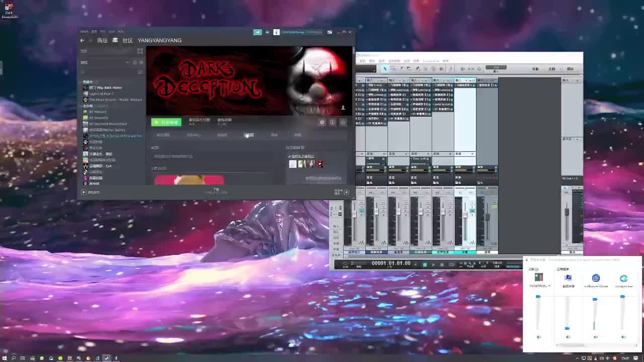Click the question mark toolbar button
This screenshot has height=362, width=644.
(450, 69)
